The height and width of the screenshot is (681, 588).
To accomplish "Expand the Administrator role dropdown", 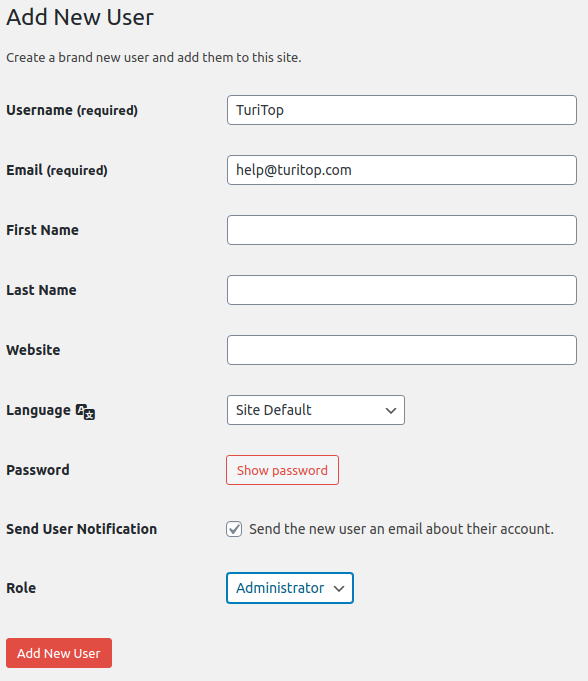I will [x=290, y=588].
